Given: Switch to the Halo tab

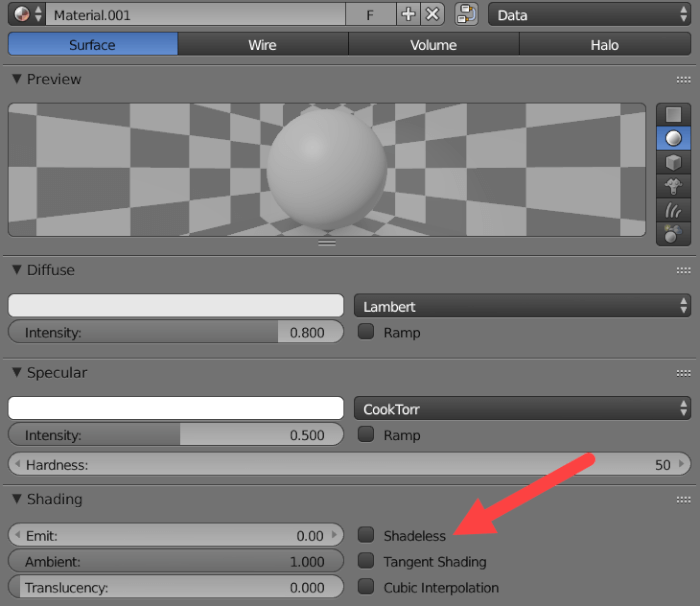Looking at the screenshot, I should (x=605, y=45).
